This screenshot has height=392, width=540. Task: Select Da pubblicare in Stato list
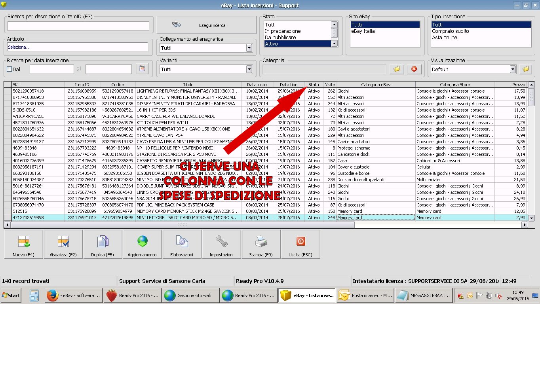coord(297,37)
